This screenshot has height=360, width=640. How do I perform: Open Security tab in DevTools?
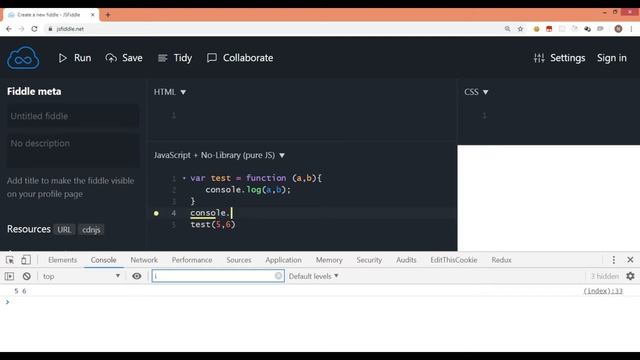tap(369, 260)
